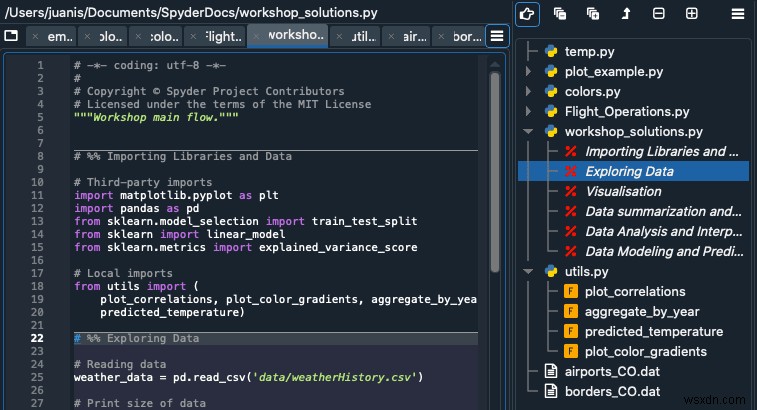
Task: Select temp.py in the outline
Action: click(589, 51)
